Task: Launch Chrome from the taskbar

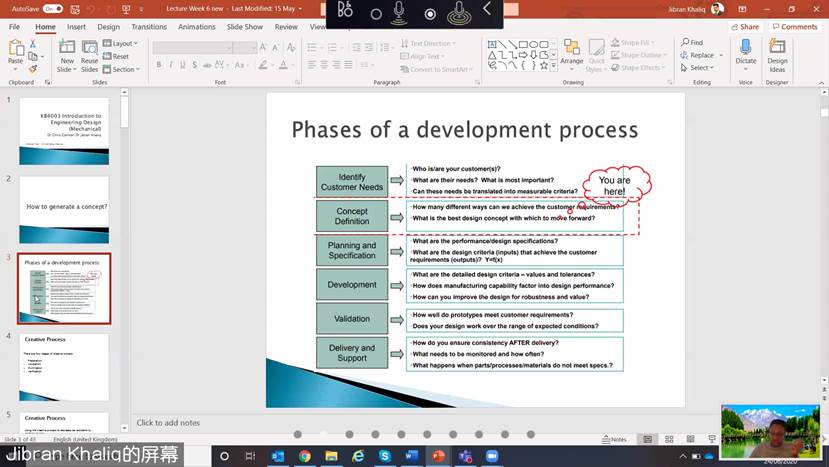Action: click(x=304, y=456)
